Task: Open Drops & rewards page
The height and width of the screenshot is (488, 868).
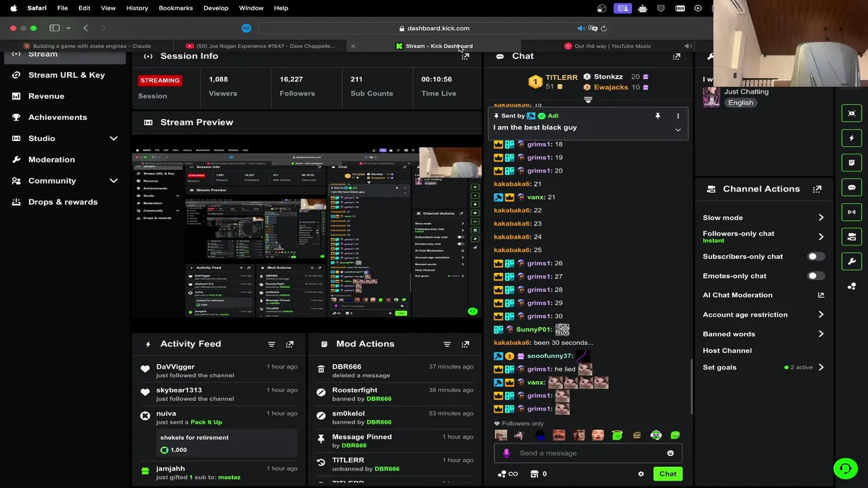Action: (64, 202)
